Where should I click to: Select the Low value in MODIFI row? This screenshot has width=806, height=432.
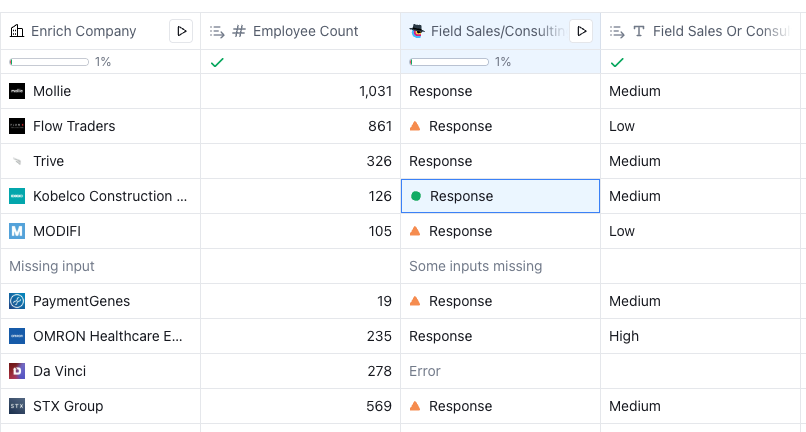point(700,231)
